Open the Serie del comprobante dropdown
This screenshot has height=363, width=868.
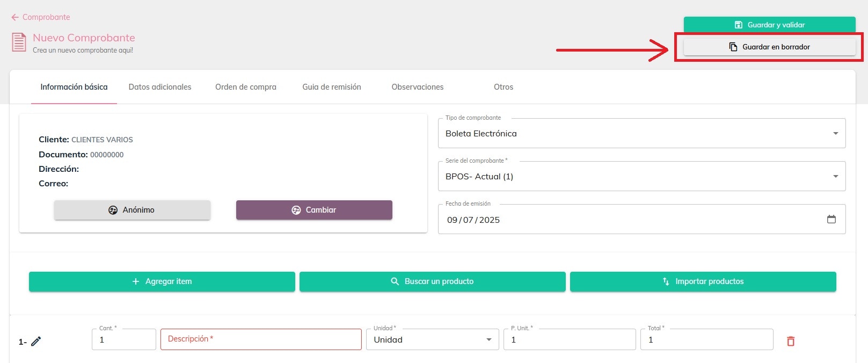642,176
